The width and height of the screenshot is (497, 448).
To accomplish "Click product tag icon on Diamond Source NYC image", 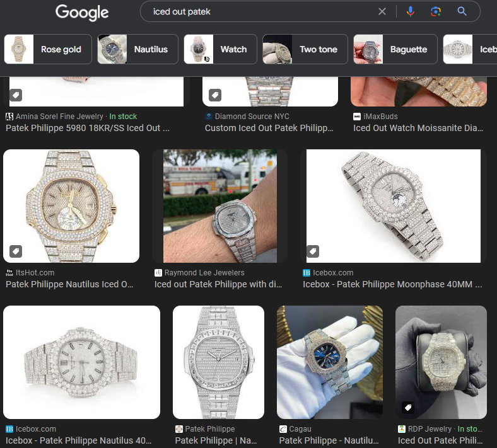I will click(x=215, y=95).
